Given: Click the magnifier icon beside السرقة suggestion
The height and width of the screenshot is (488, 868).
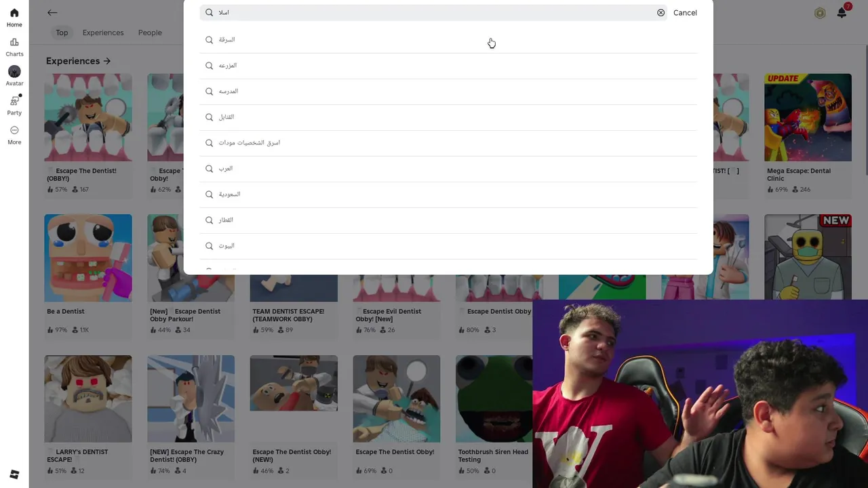Looking at the screenshot, I should [209, 39].
